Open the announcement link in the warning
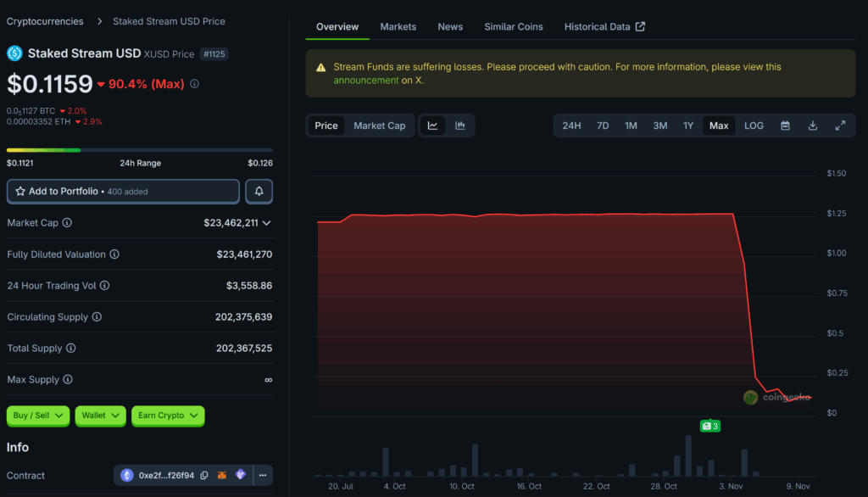Viewport: 868px width, 497px height. tap(365, 81)
